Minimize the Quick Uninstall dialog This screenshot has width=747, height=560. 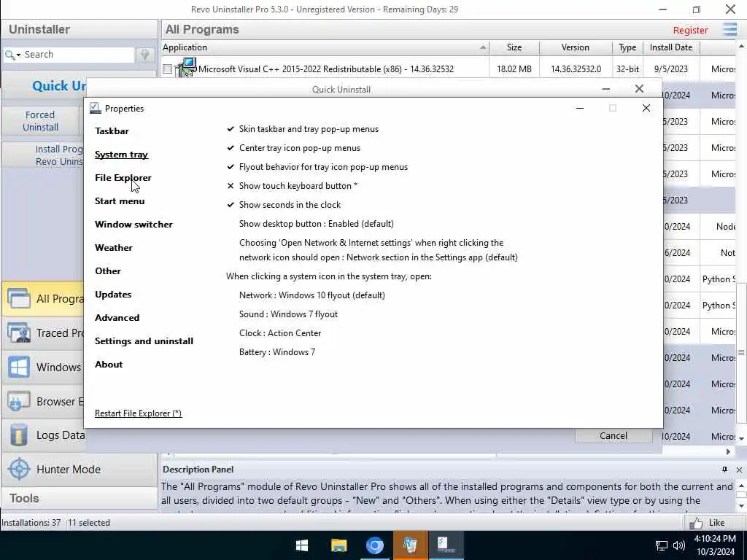(605, 89)
